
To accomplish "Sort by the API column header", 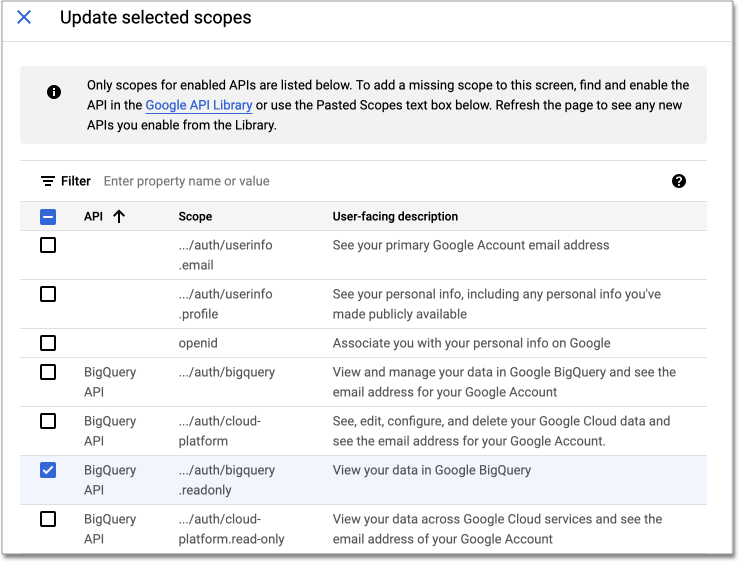I will (93, 216).
